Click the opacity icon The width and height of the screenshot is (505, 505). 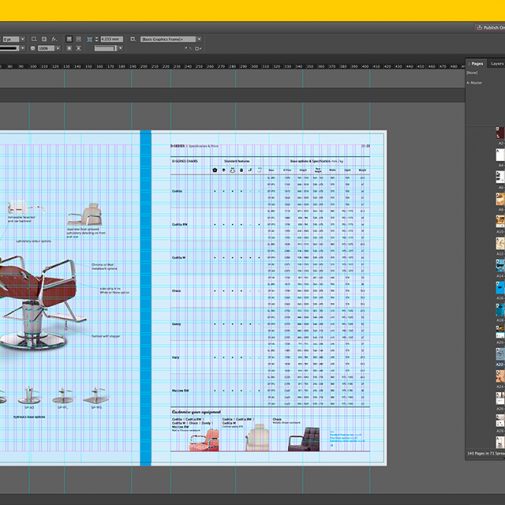33,48
